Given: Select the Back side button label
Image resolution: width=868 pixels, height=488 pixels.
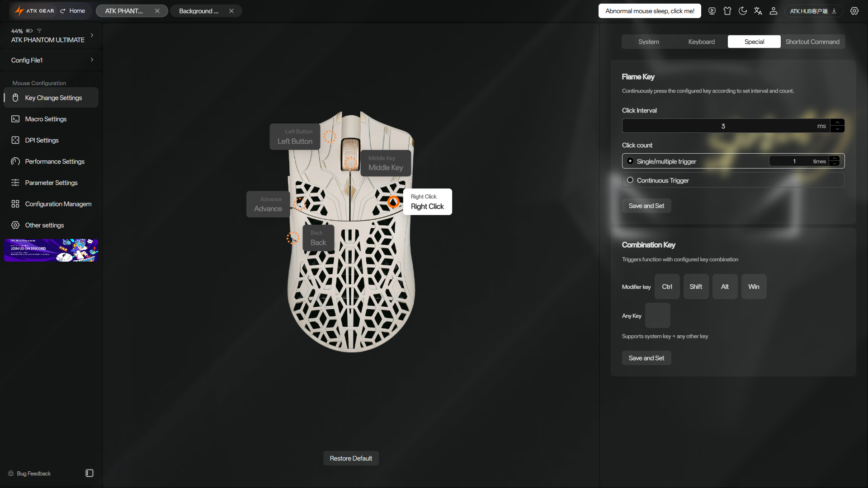Looking at the screenshot, I should click(x=318, y=238).
